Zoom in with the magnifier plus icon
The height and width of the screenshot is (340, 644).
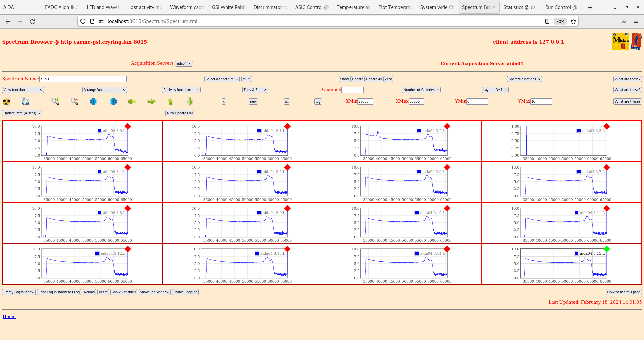point(55,101)
